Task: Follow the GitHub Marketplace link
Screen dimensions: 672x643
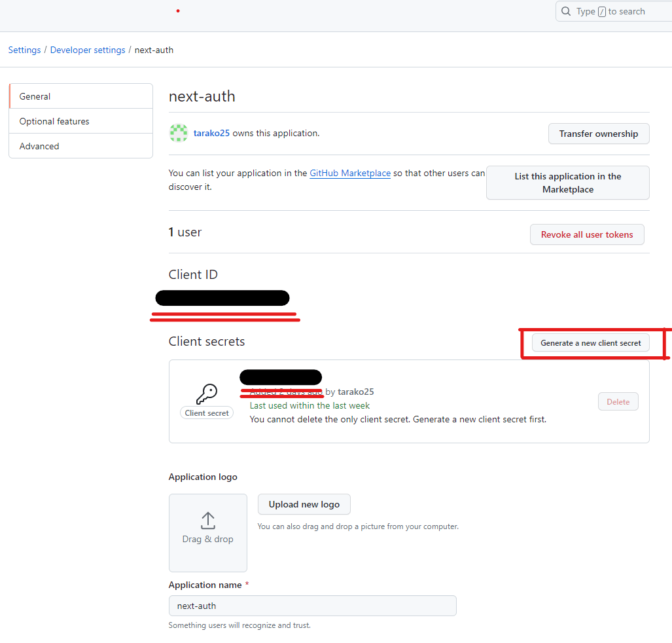Action: pos(349,173)
